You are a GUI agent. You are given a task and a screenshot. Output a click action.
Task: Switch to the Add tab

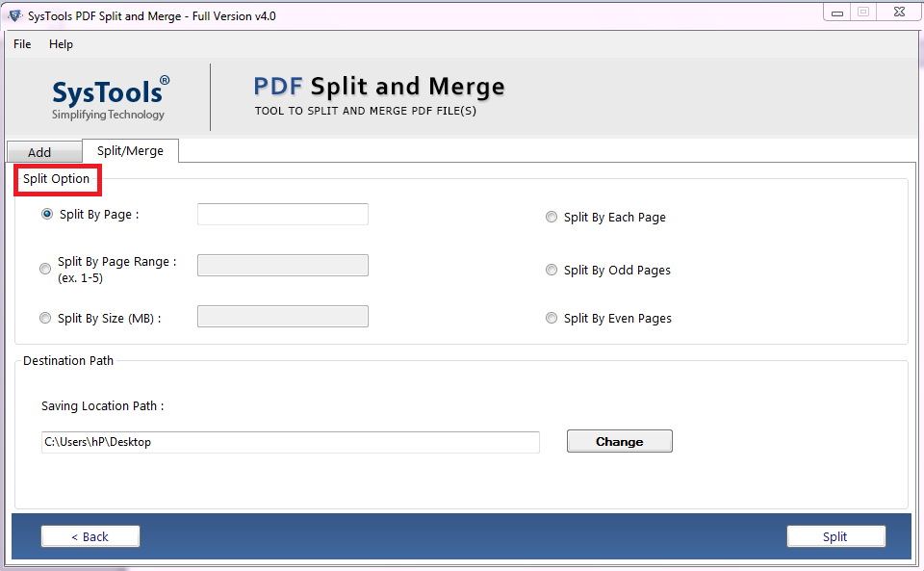pos(44,151)
